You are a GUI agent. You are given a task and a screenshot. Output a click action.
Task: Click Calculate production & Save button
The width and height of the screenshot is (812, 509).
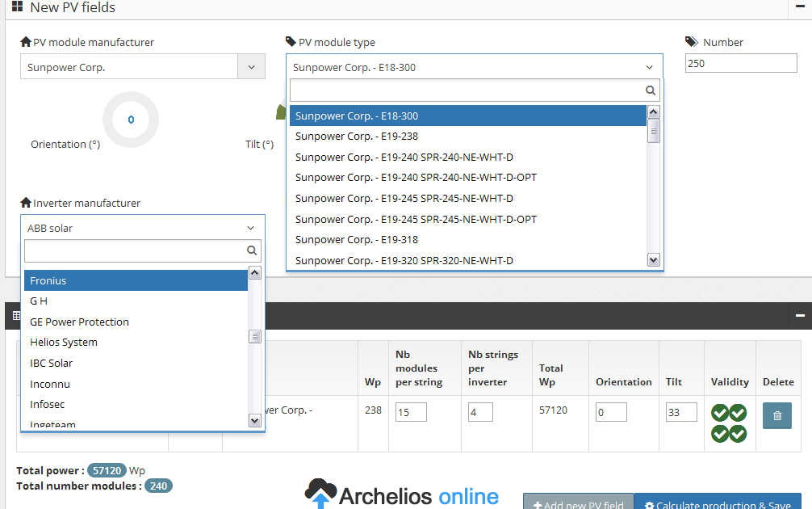coord(718,502)
